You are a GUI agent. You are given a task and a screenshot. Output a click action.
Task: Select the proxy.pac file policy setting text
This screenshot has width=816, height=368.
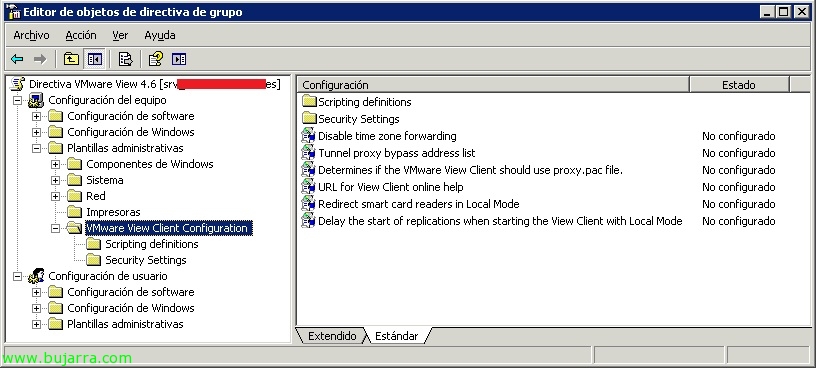[470, 170]
